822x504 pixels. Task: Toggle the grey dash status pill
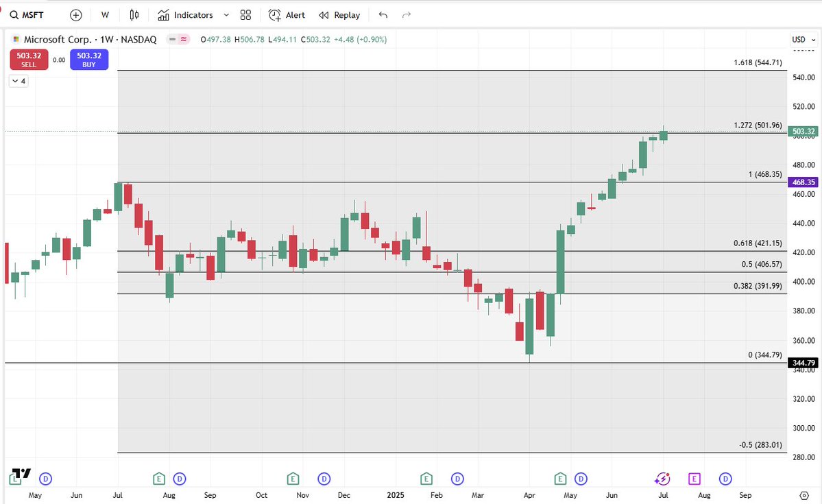(172, 39)
